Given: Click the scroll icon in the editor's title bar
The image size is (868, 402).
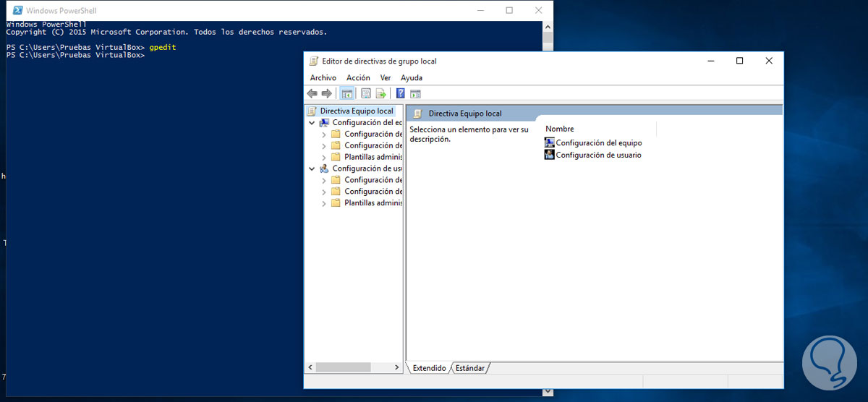Looking at the screenshot, I should 313,61.
